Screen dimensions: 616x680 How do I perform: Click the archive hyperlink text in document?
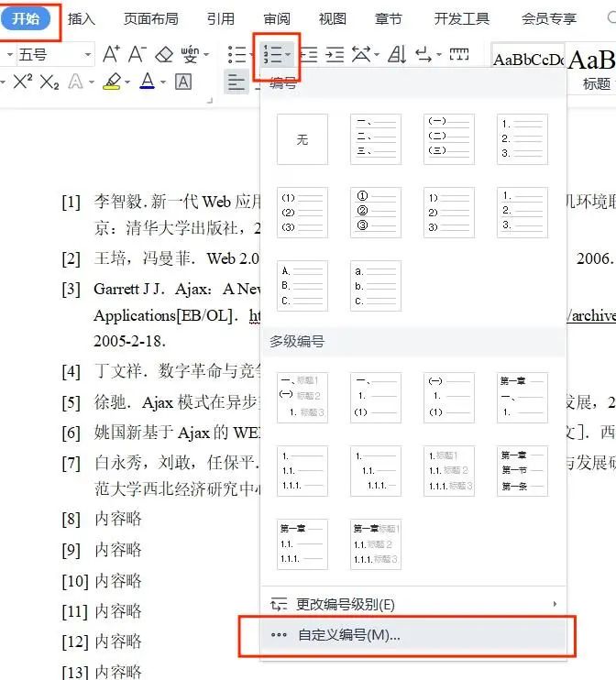click(591, 315)
